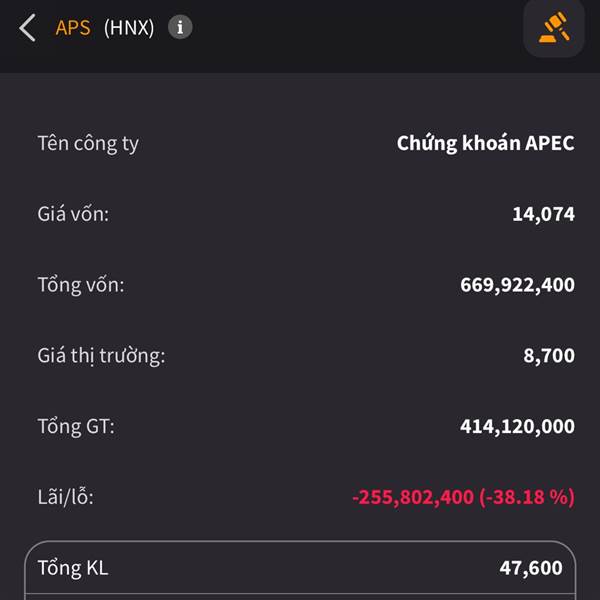Select the Tên công ty label

[88, 143]
